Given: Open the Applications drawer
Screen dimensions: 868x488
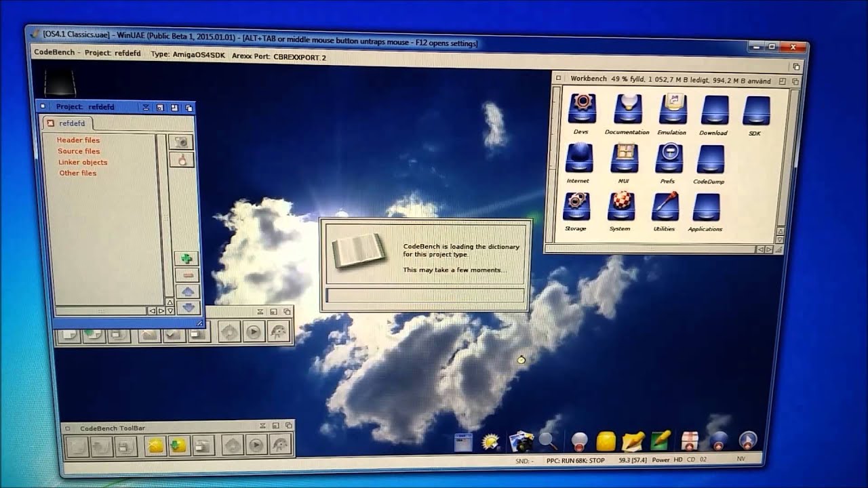Looking at the screenshot, I should click(706, 207).
